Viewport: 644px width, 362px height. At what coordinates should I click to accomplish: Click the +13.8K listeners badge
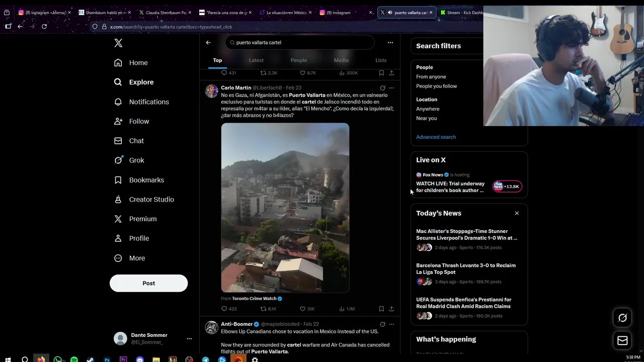pos(507,187)
